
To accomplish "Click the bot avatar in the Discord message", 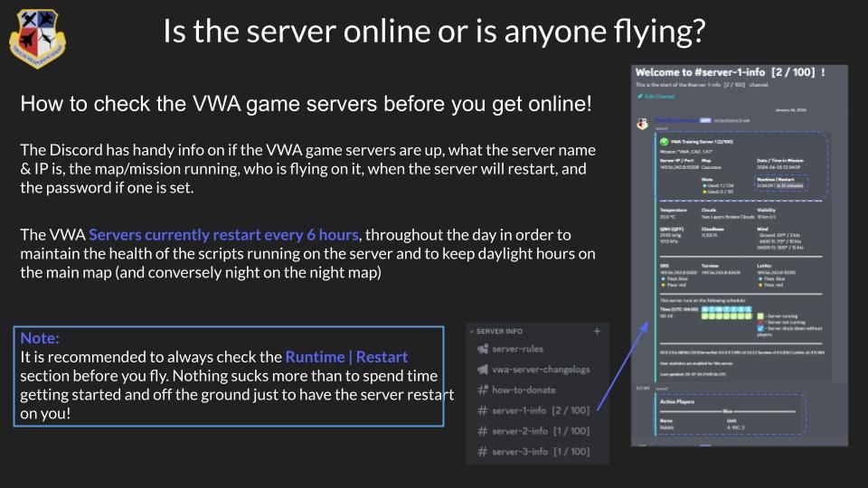I will coord(642,124).
